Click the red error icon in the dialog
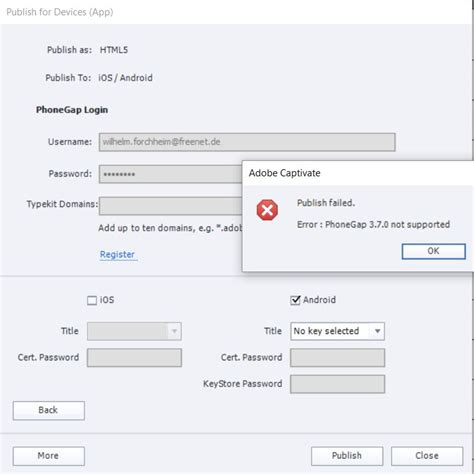 [x=267, y=210]
